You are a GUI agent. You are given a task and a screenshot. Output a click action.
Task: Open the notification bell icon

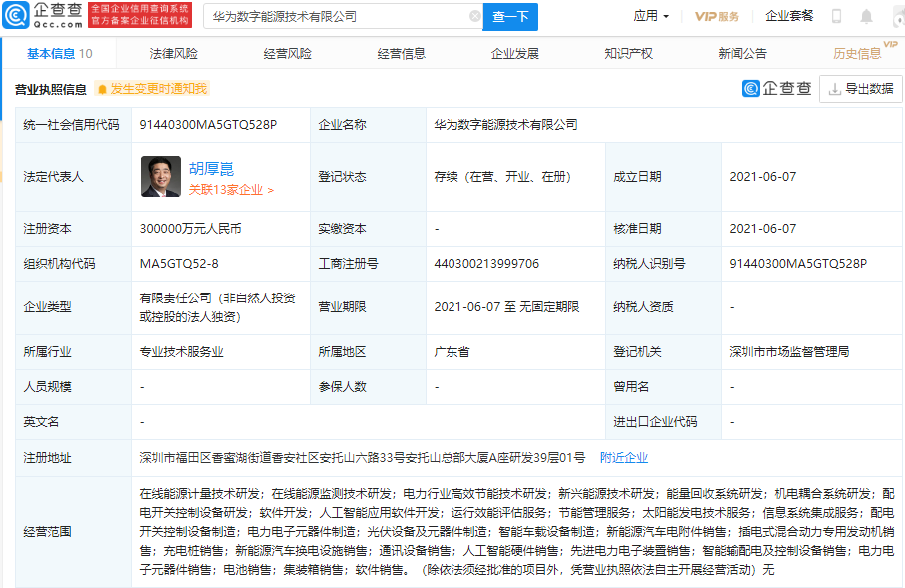[865, 15]
